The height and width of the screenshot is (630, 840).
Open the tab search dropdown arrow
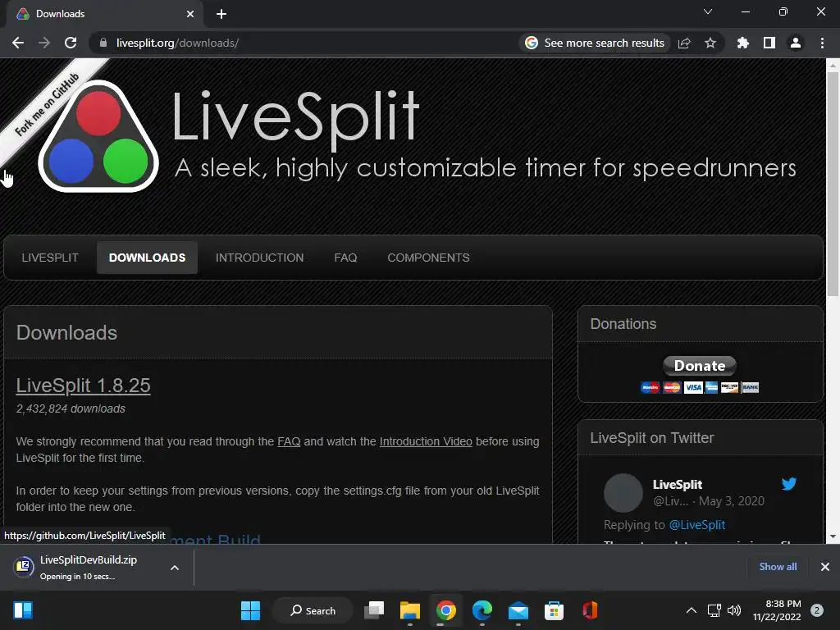pyautogui.click(x=708, y=11)
